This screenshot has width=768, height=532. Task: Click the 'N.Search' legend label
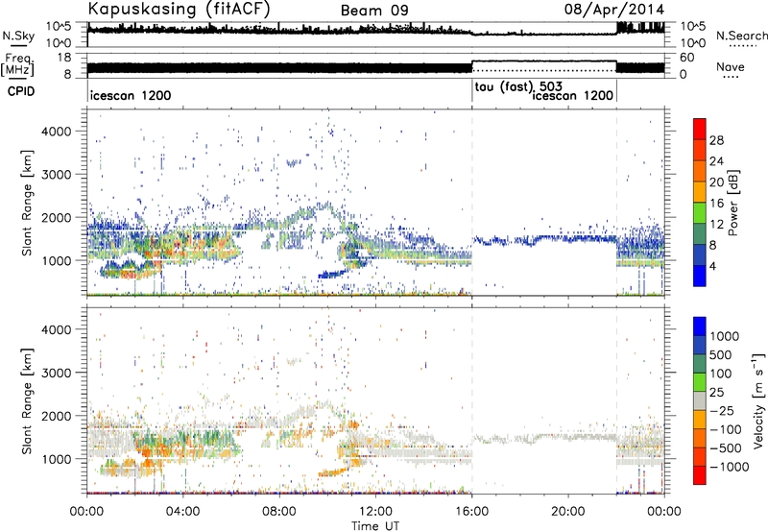(741, 36)
